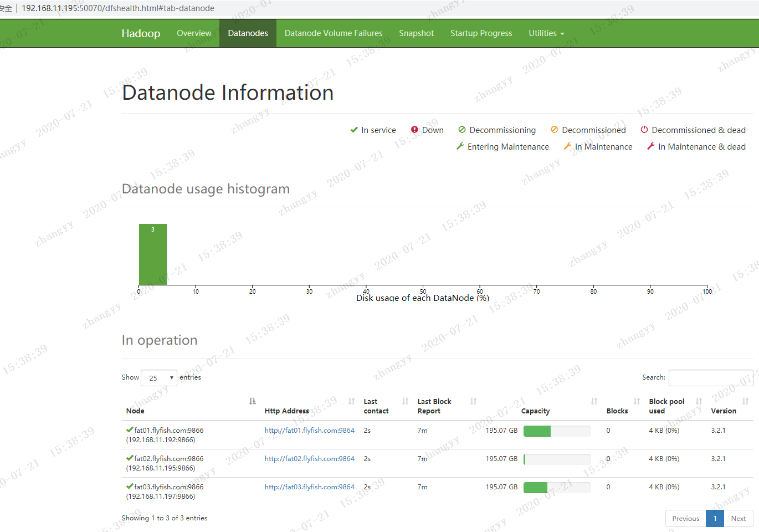Sort by Last contact column icon
This screenshot has width=759, height=532.
pos(405,401)
